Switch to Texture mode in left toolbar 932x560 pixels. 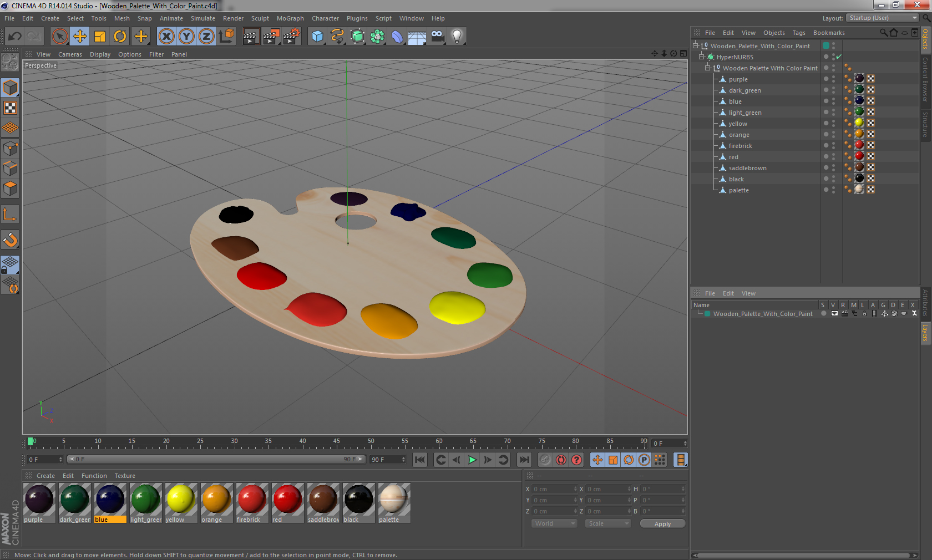tap(11, 108)
